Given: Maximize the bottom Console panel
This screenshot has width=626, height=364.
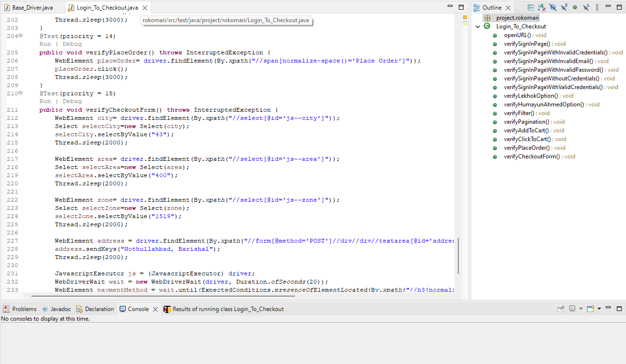Looking at the screenshot, I should pyautogui.click(x=620, y=308).
